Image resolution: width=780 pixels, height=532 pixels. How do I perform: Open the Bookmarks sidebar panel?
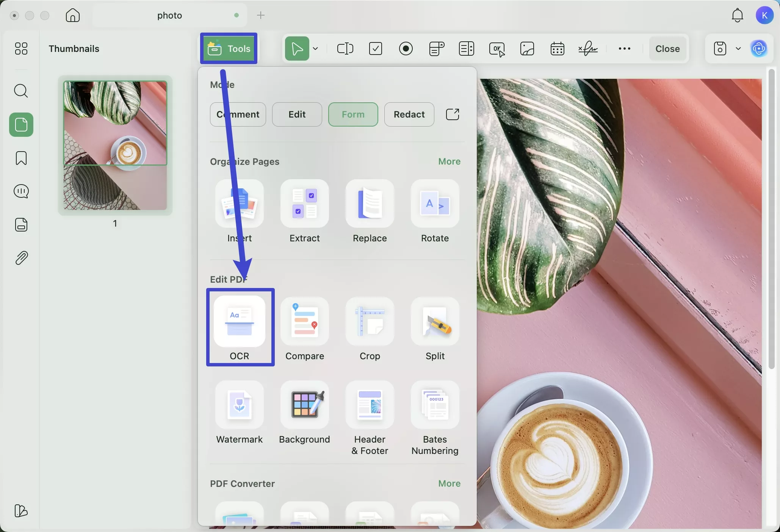[x=21, y=158]
